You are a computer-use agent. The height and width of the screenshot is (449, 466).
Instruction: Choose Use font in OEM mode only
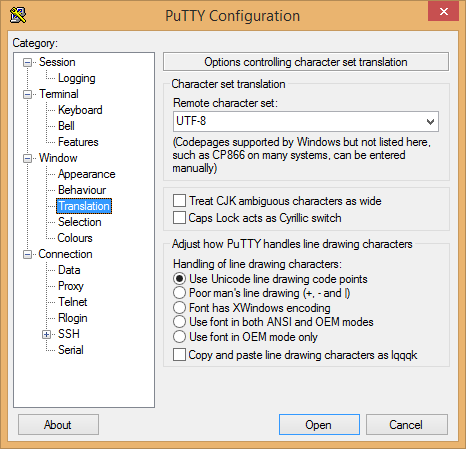[179, 337]
